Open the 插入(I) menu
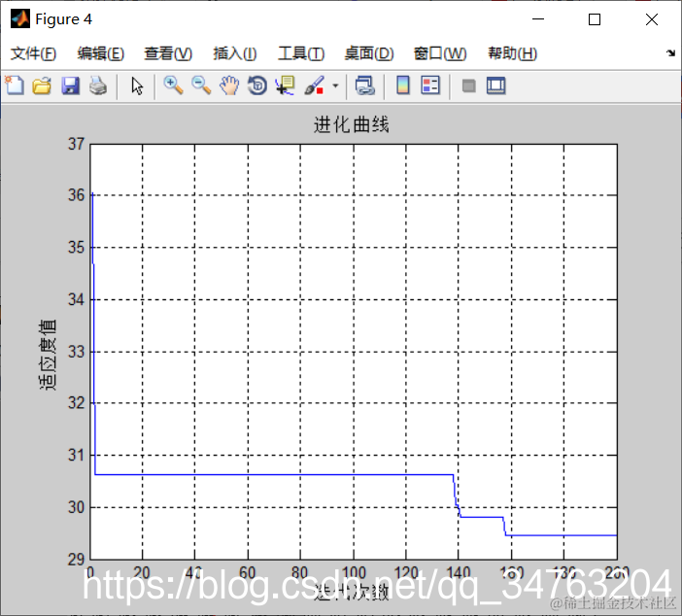This screenshot has width=682, height=616. click(x=235, y=53)
